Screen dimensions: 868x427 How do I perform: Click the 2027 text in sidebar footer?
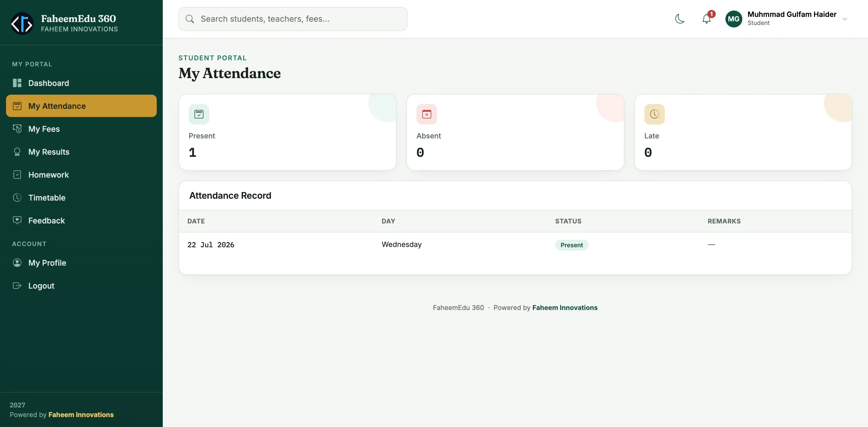(x=17, y=405)
